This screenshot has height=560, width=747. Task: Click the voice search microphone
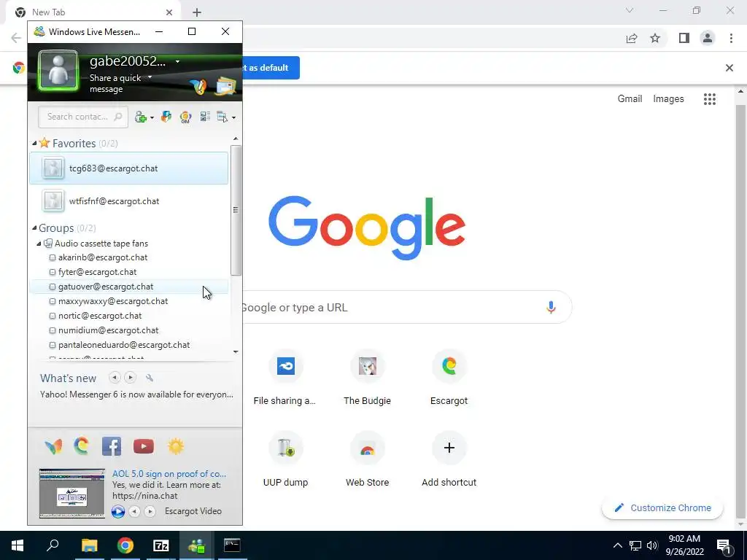pyautogui.click(x=551, y=307)
